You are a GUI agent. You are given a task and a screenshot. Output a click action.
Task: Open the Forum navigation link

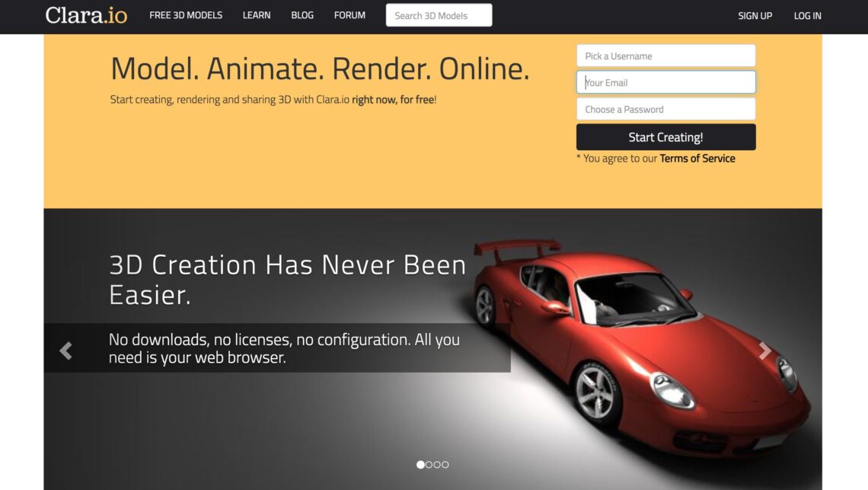[x=349, y=15]
